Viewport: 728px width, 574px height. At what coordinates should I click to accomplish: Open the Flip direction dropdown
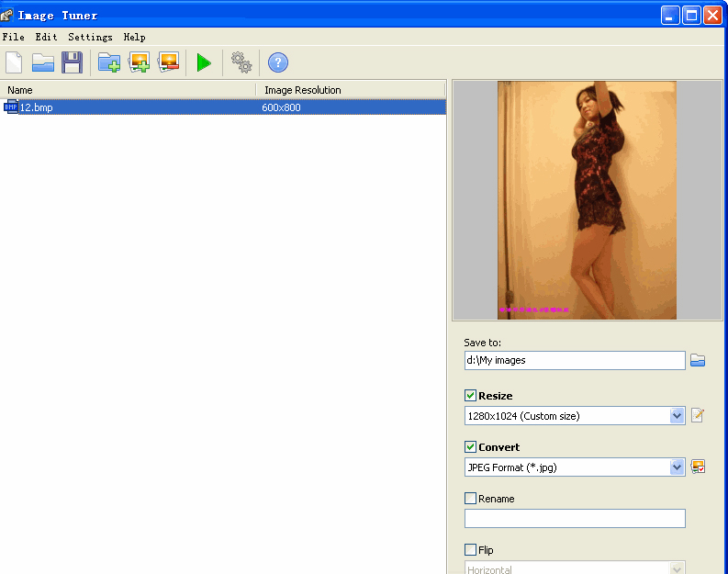click(677, 568)
